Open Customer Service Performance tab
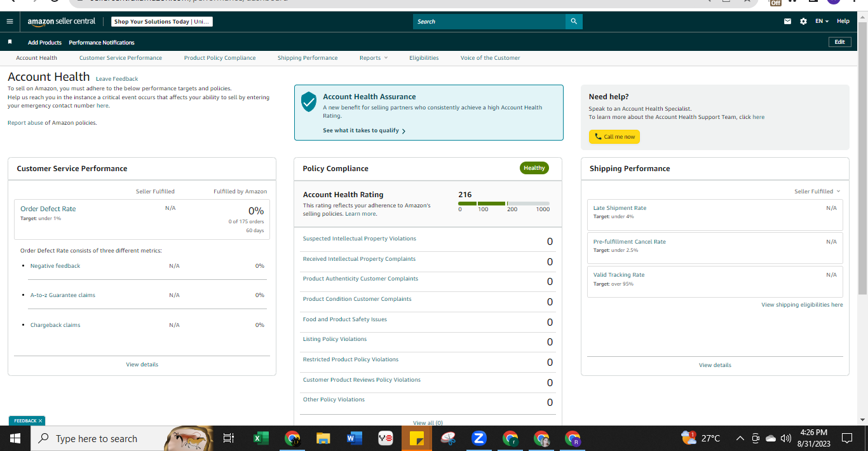 pos(121,58)
